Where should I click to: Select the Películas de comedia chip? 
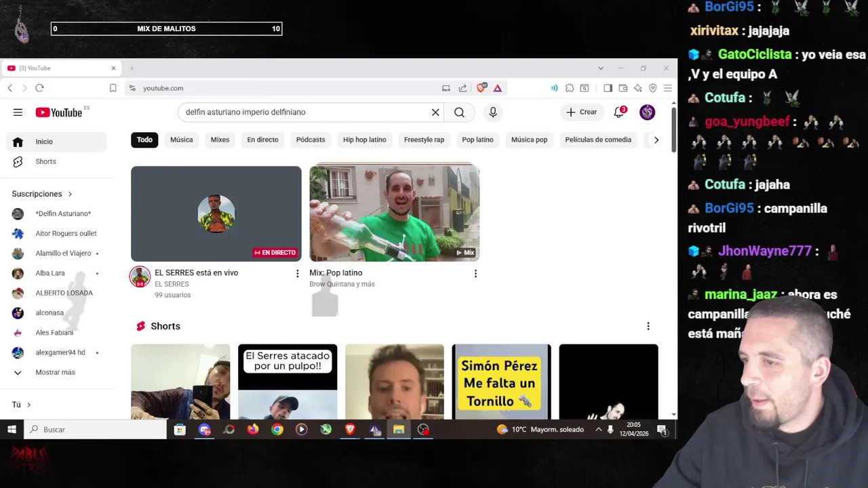tap(598, 140)
